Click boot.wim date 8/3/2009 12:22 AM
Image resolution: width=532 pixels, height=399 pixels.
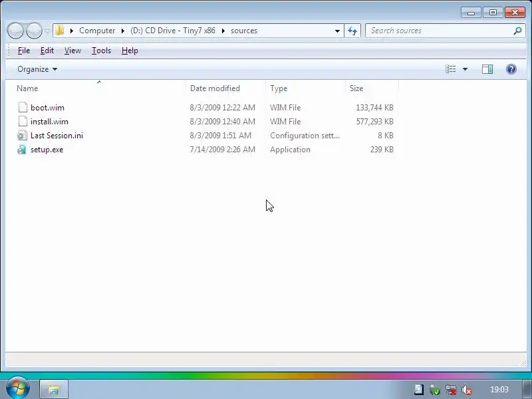(222, 108)
